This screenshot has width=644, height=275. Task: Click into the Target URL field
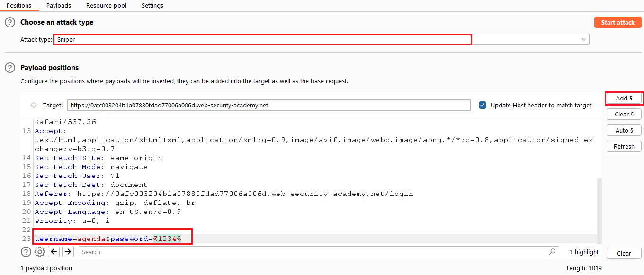click(x=269, y=105)
